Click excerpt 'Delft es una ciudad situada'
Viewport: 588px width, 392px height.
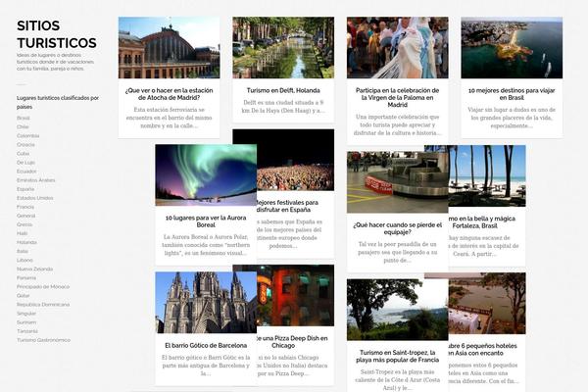pos(283,107)
